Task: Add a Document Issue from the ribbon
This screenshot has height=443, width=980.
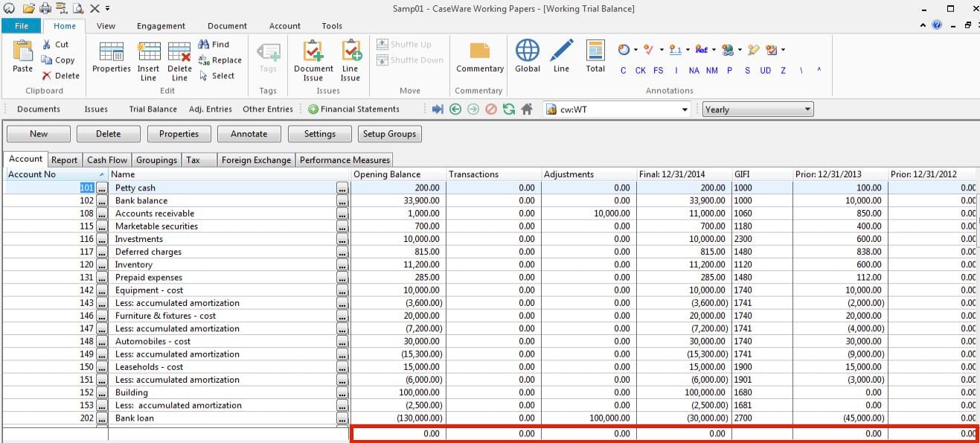Action: [313, 61]
